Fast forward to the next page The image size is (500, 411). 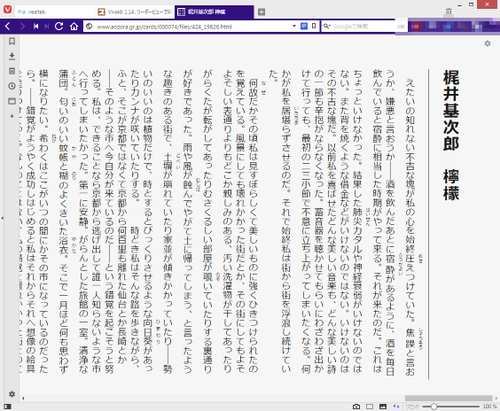pyautogui.click(x=47, y=26)
